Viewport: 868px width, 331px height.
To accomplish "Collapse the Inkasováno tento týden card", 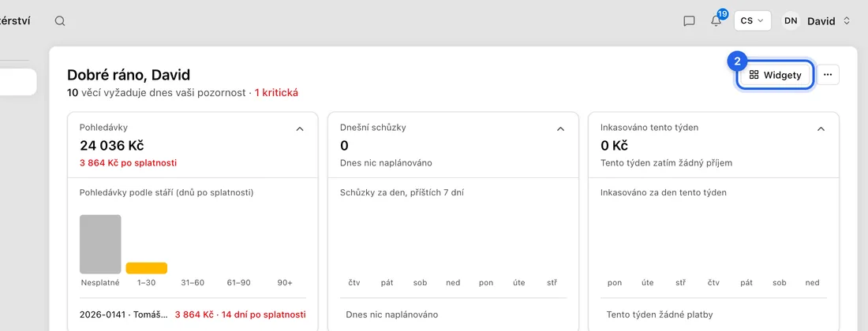I will point(821,128).
